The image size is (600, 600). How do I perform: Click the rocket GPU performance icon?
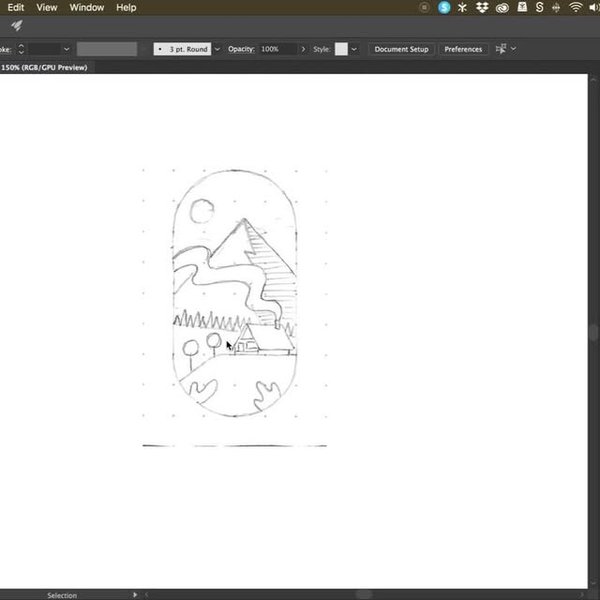[x=17, y=26]
